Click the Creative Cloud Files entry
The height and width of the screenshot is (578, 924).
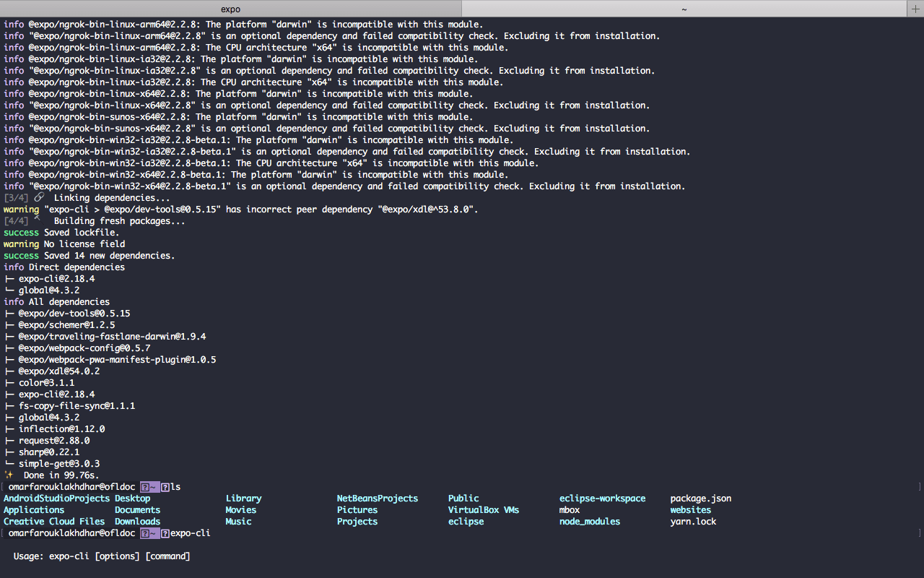click(54, 522)
